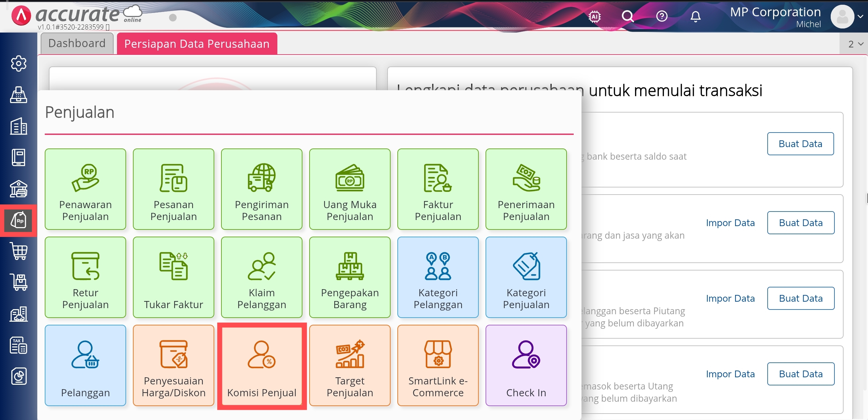Image resolution: width=868 pixels, height=420 pixels.
Task: Open the shopping cart sidebar module
Action: click(19, 251)
